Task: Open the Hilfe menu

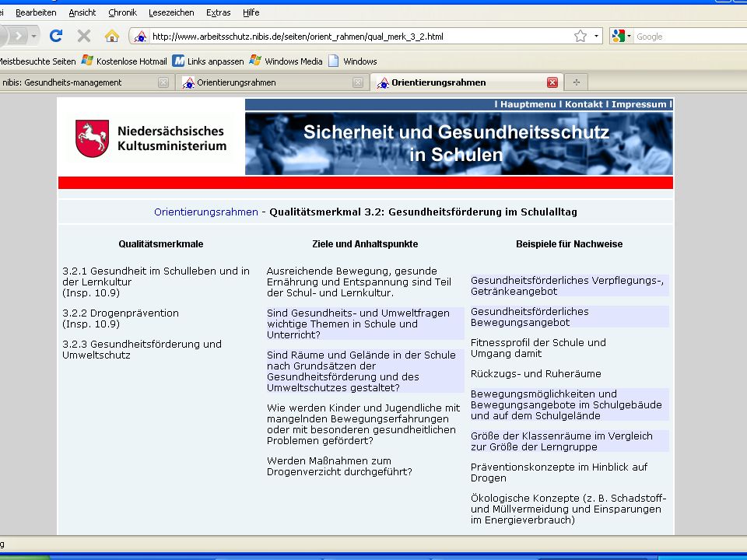Action: coord(251,12)
